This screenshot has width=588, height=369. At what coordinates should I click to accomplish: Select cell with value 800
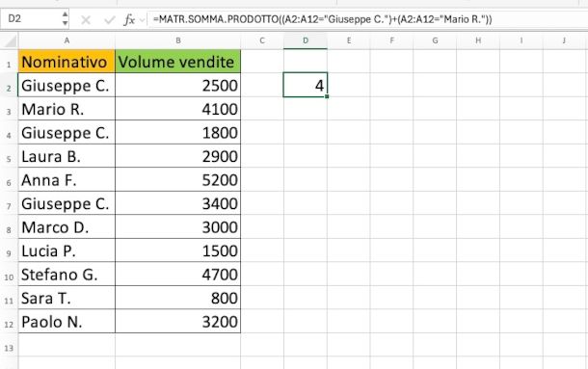pos(177,298)
